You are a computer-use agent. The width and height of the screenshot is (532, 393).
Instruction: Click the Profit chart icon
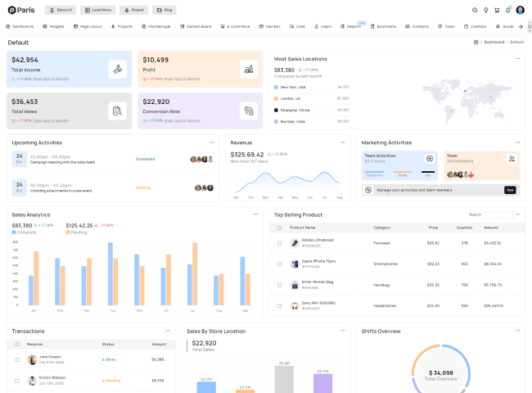[248, 69]
